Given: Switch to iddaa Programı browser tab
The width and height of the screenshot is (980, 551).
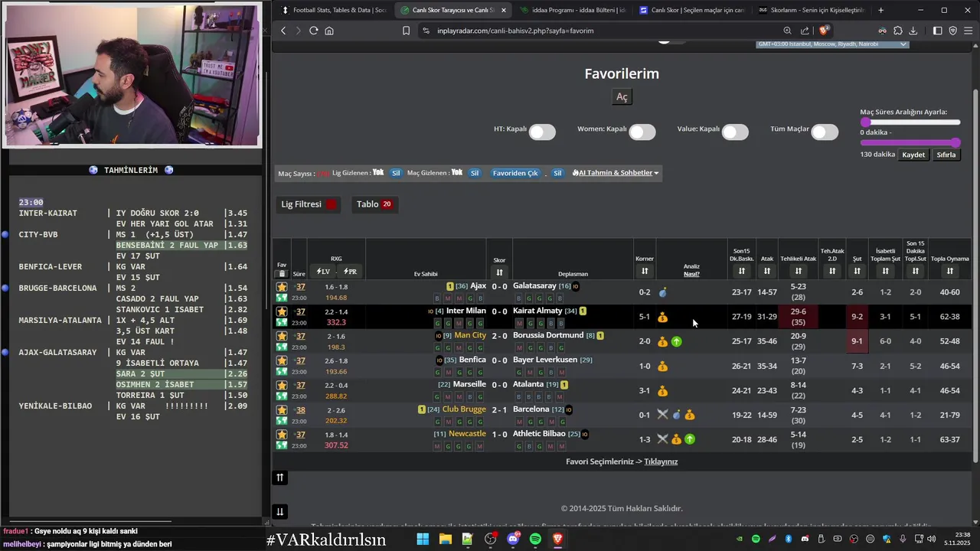Looking at the screenshot, I should (x=573, y=10).
